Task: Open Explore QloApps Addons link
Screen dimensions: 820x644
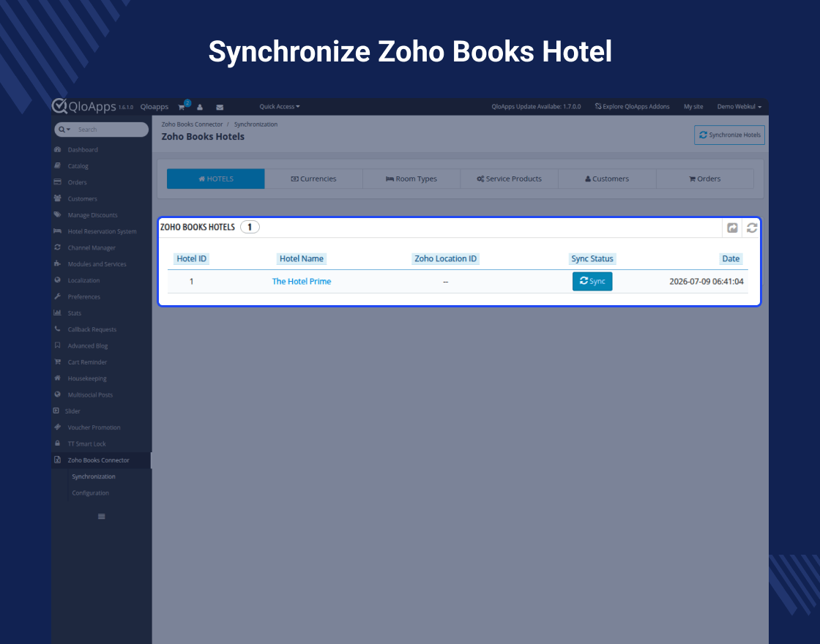Action: click(x=633, y=107)
